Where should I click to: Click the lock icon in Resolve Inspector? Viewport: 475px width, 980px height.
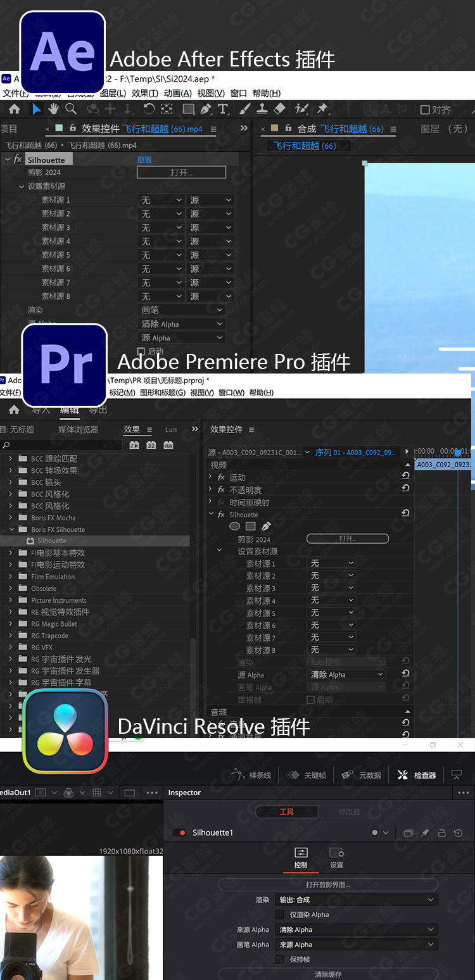442,833
